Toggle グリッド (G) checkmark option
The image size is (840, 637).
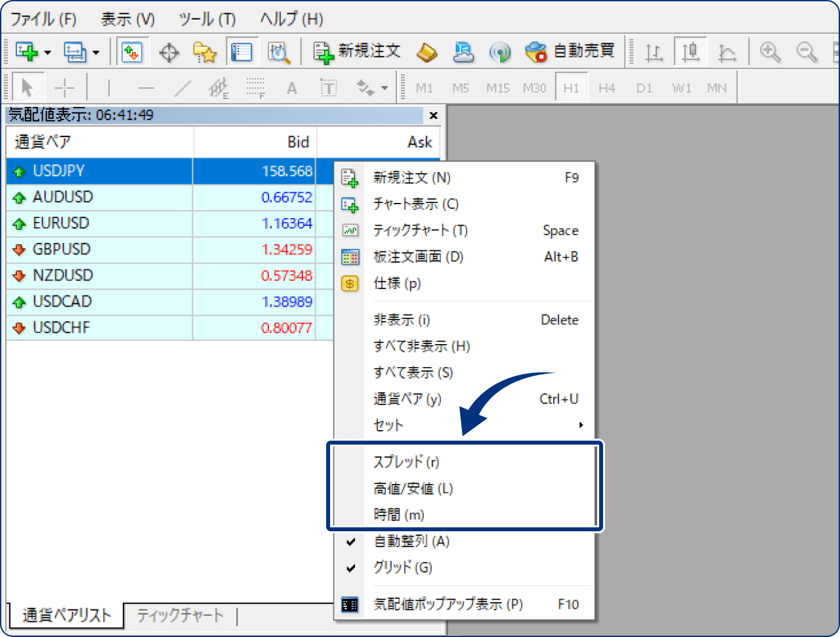click(403, 567)
